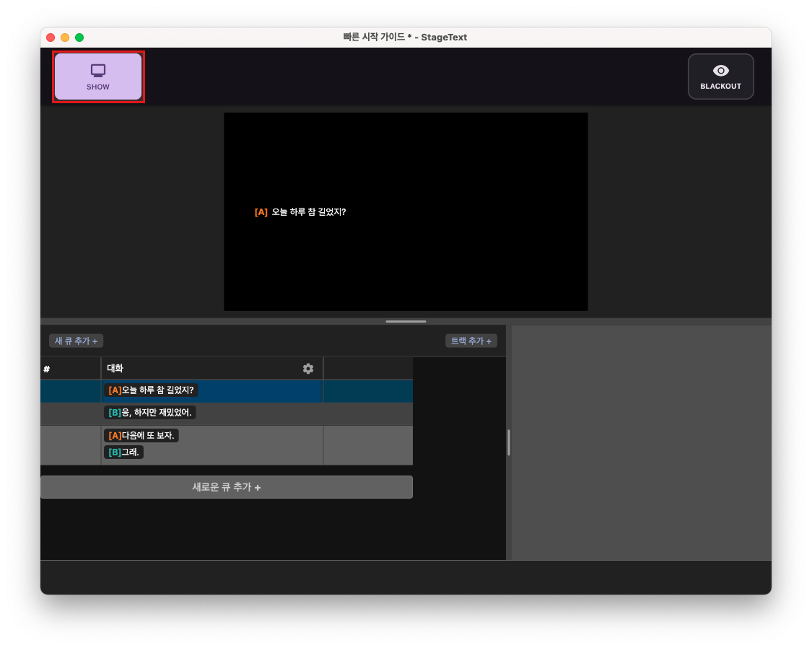
Task: Click the green zoom button in the title bar
Action: point(79,37)
